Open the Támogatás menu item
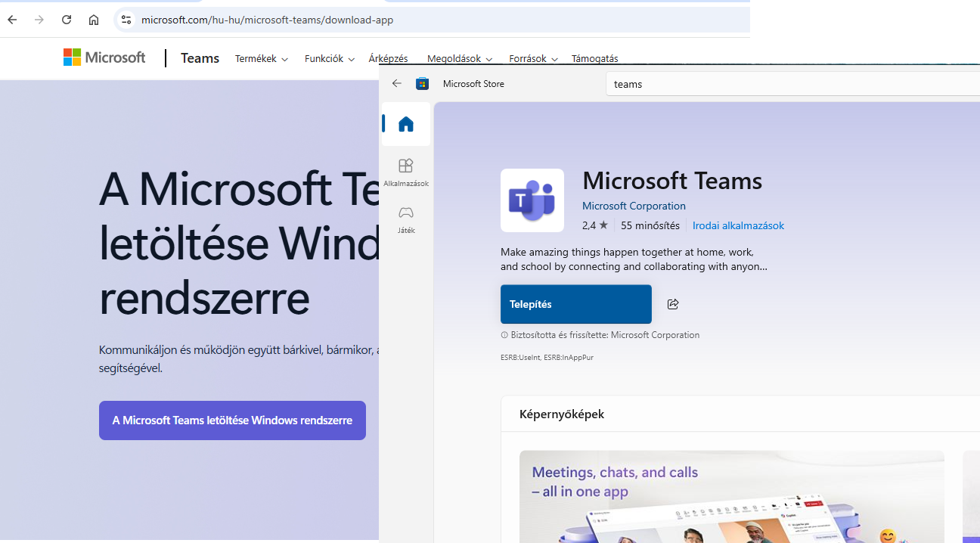The height and width of the screenshot is (543, 980). tap(594, 59)
